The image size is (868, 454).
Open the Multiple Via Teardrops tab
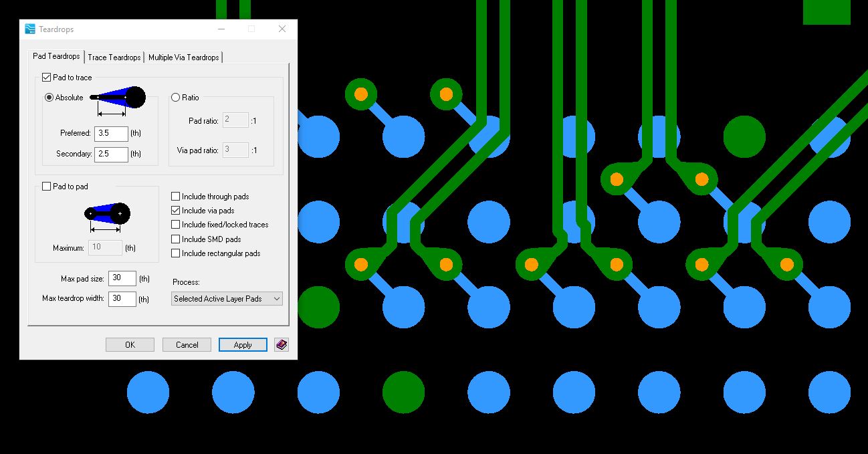[x=184, y=58]
